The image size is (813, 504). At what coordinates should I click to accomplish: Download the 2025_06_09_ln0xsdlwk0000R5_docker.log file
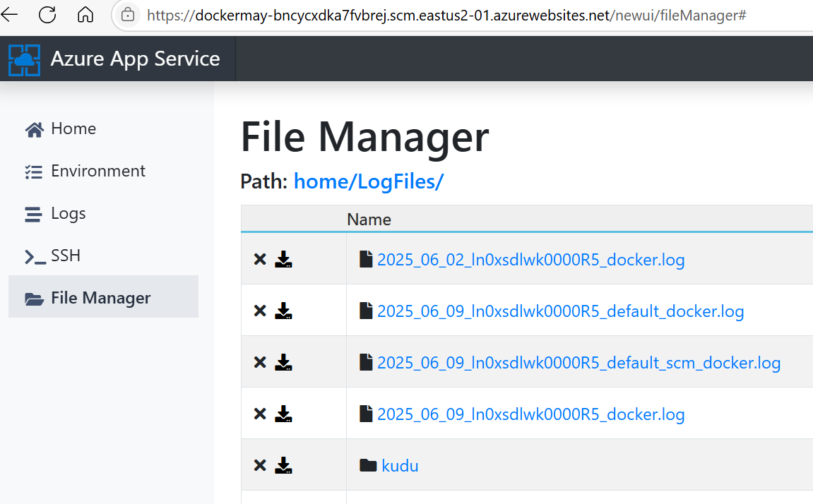(284, 414)
